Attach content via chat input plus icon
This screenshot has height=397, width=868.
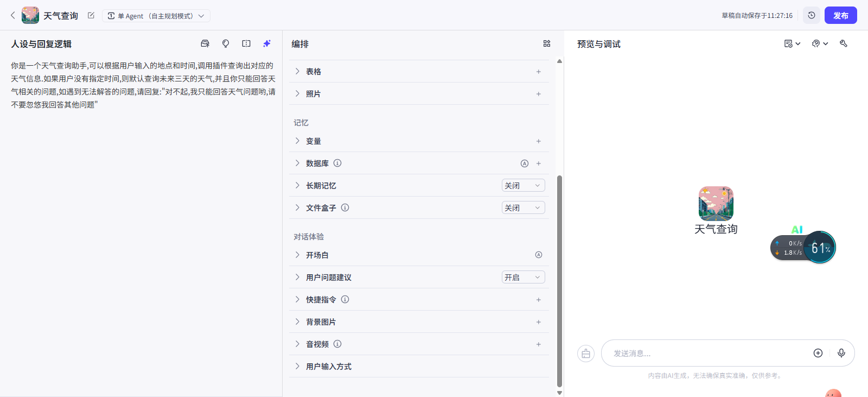click(818, 353)
